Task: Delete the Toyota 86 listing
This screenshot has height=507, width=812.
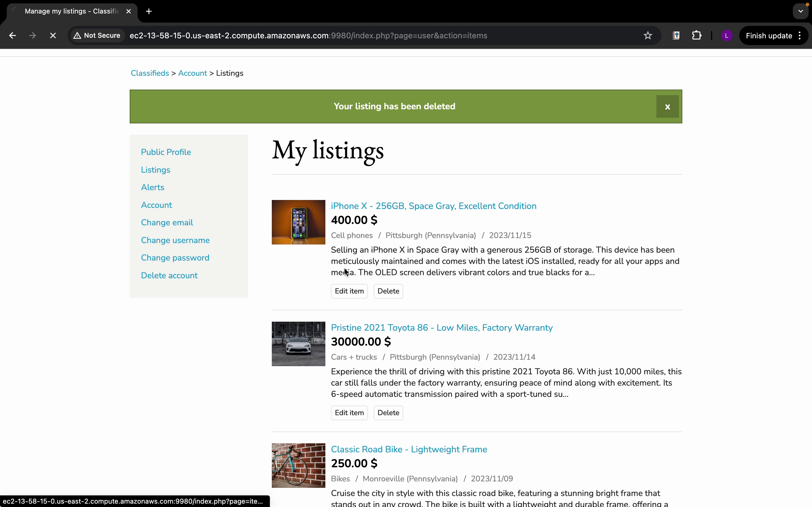Action: (x=388, y=413)
